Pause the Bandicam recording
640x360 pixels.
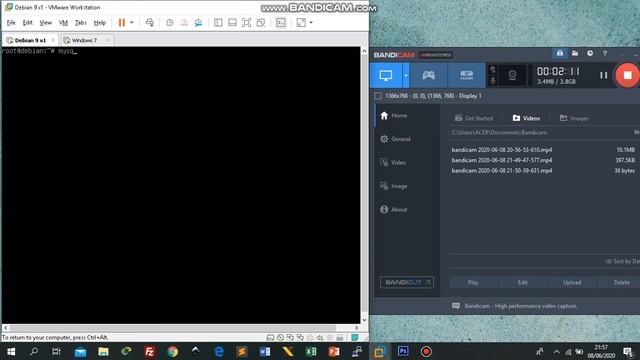point(603,75)
